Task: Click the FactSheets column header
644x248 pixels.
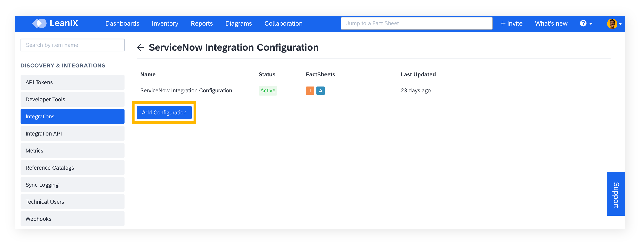Action: tap(320, 74)
